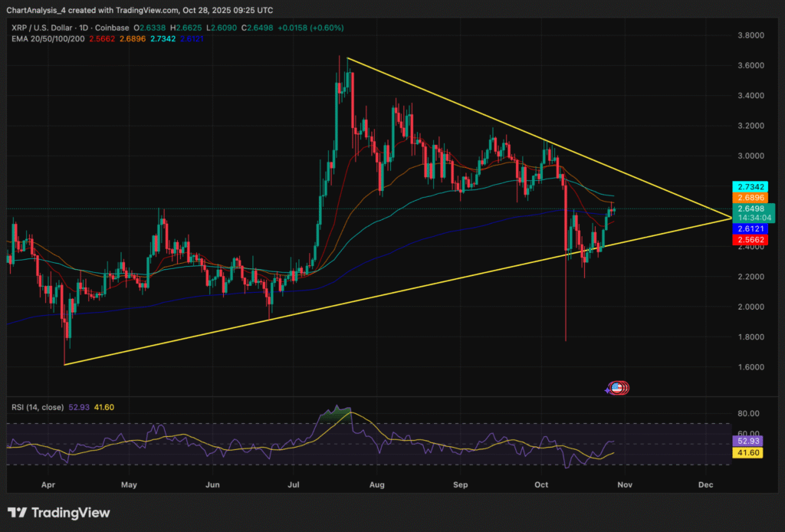Image resolution: width=785 pixels, height=532 pixels.
Task: Click the low value L2.6090
Action: (x=222, y=28)
